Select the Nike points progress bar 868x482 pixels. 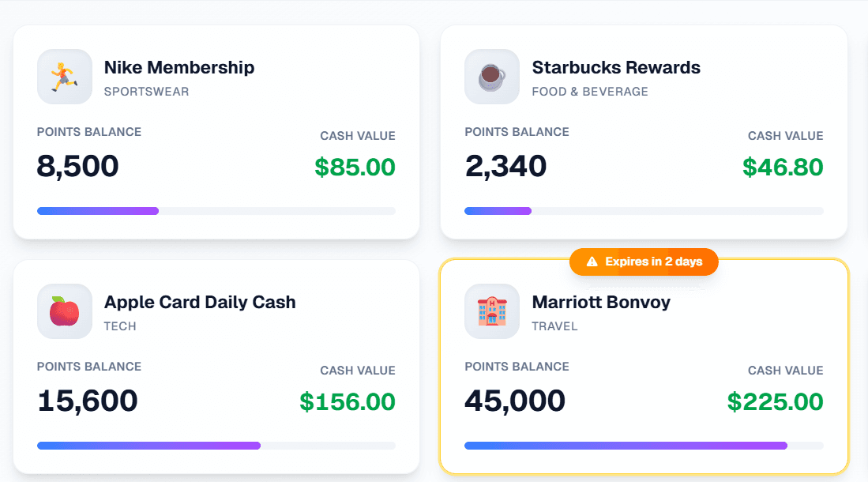(216, 210)
